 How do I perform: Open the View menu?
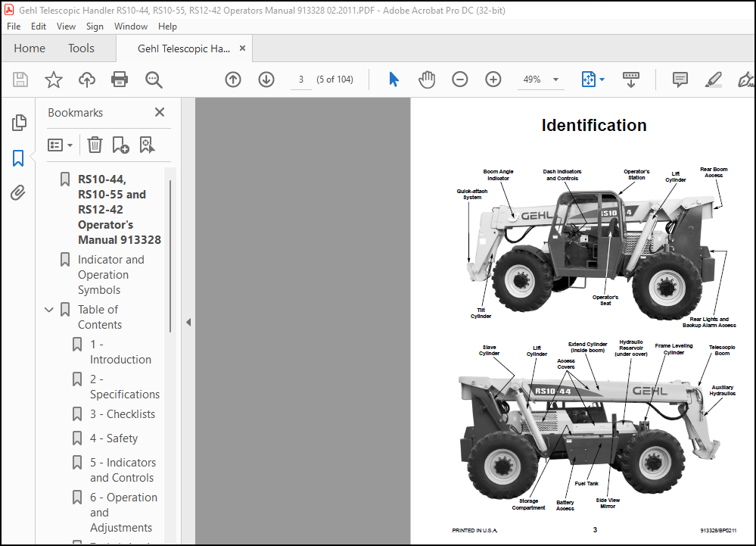coord(66,27)
